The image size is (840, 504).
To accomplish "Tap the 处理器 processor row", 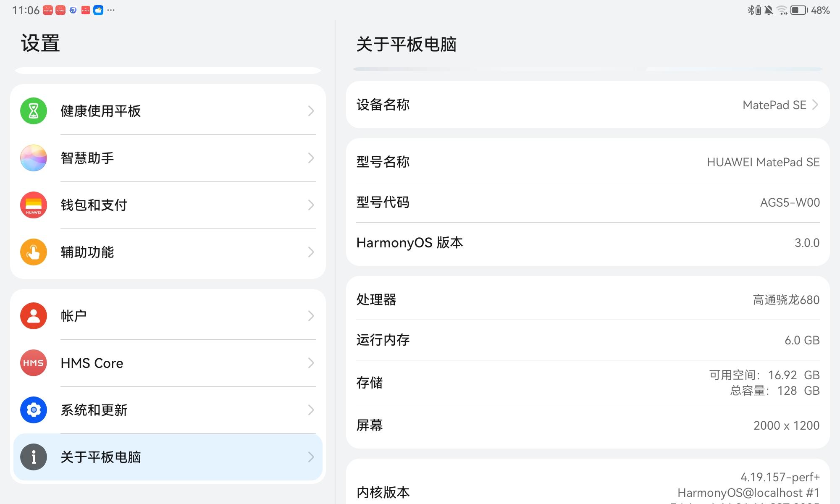I will click(x=587, y=300).
